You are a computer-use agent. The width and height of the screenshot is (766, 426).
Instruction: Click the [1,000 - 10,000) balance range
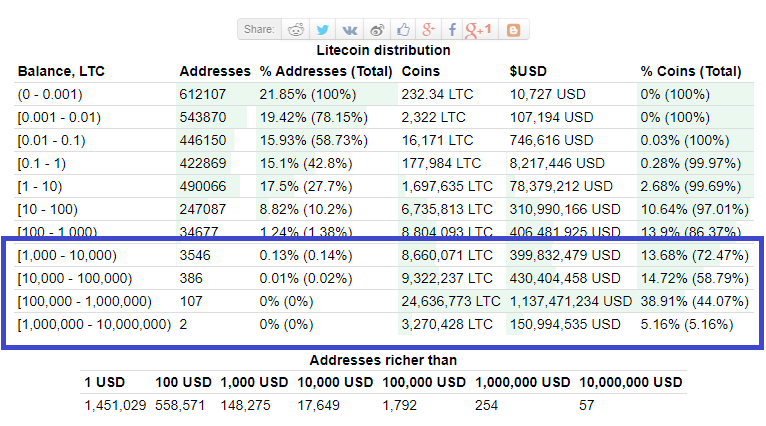pyautogui.click(x=67, y=255)
